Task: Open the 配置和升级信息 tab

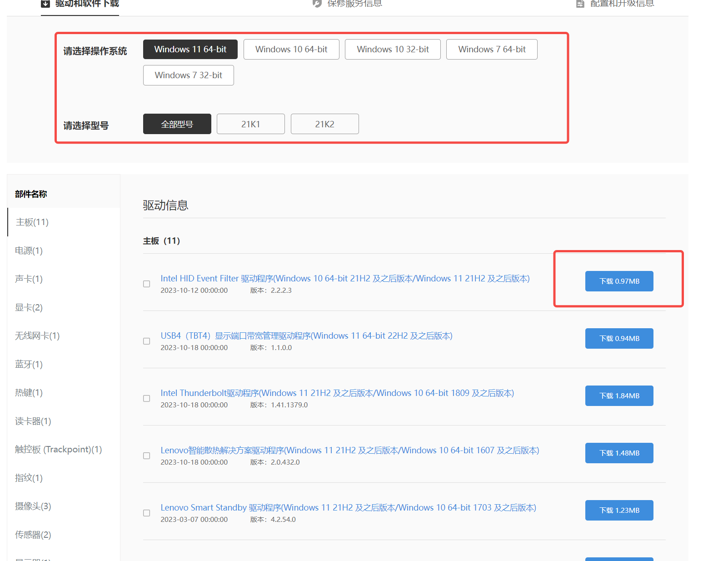Action: (621, 4)
